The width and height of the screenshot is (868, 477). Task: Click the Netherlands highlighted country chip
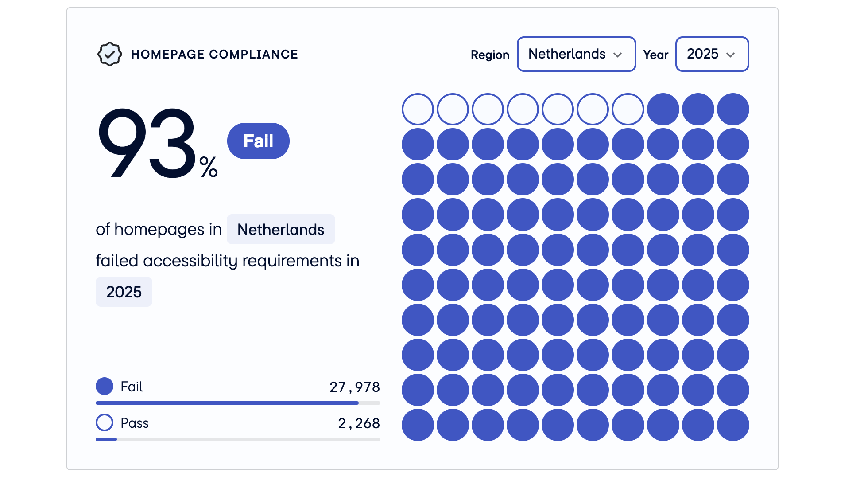pos(281,229)
